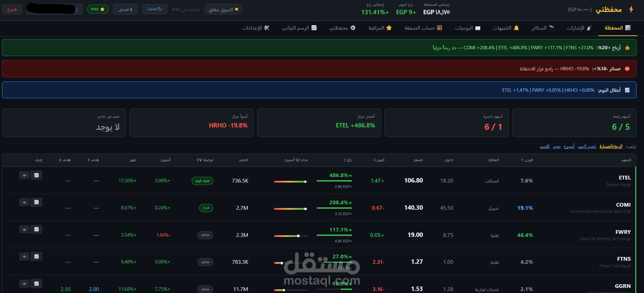Click ETEL 52-week range bar

pos(291,182)
